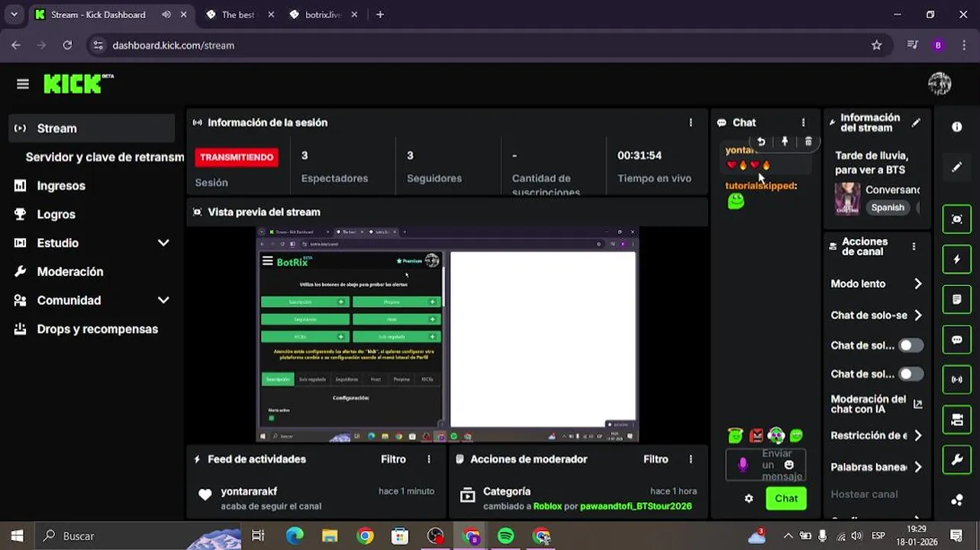Screen dimensions: 980x550
Task: Open a new browser tab with plus
Action: [380, 15]
